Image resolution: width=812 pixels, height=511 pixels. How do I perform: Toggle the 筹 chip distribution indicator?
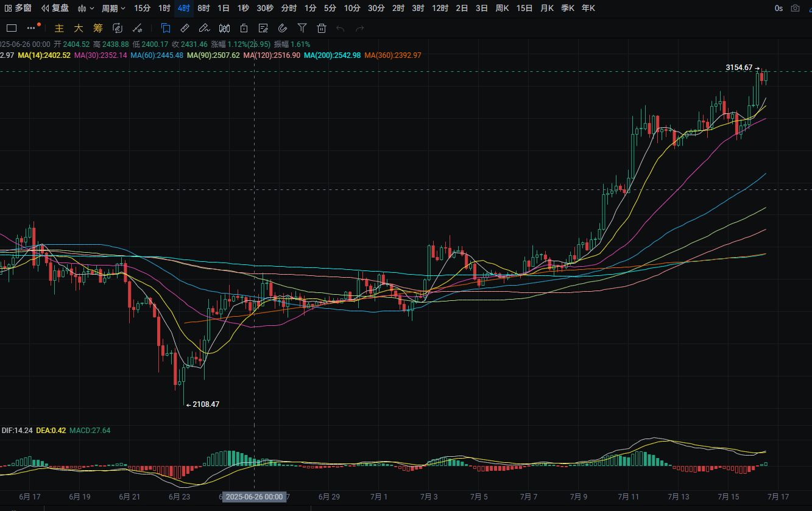point(98,28)
